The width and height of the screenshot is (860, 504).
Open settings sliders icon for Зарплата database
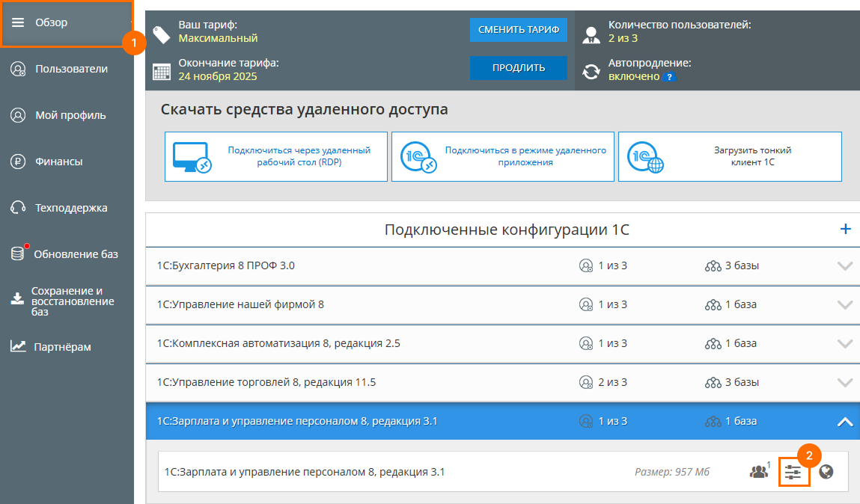pos(794,471)
